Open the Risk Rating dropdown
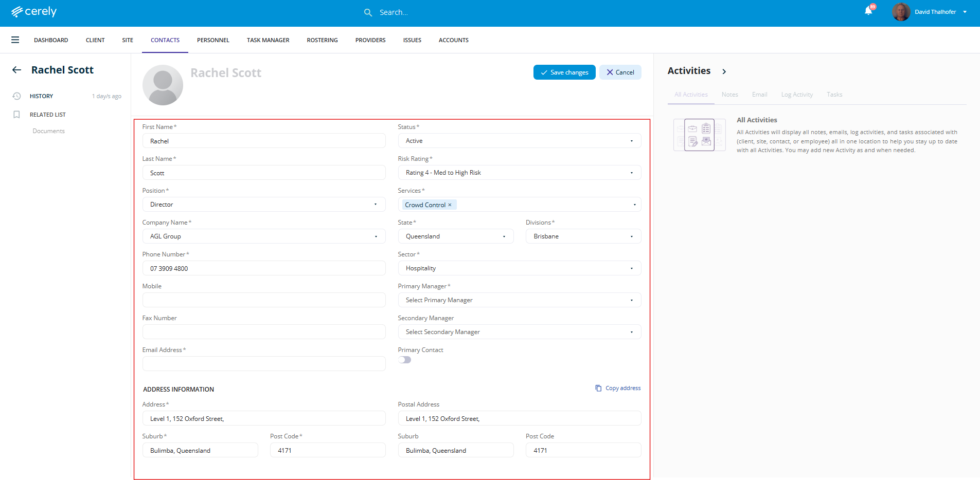The image size is (980, 480). (x=520, y=173)
